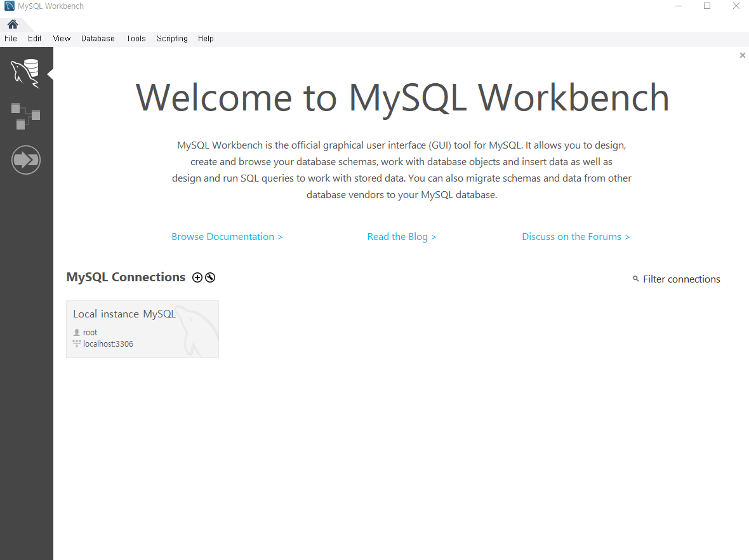Focus the Filter connections field
The height and width of the screenshot is (560, 749).
click(681, 279)
